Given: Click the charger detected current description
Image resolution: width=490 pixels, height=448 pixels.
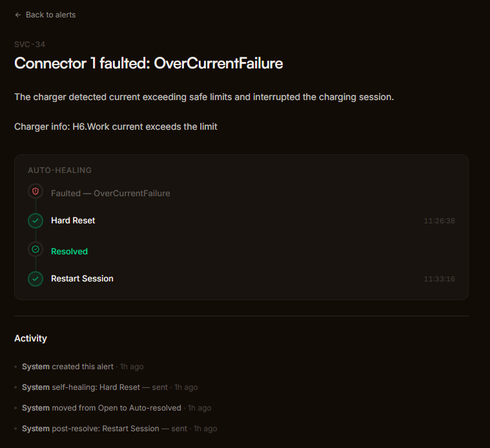Looking at the screenshot, I should [204, 97].
